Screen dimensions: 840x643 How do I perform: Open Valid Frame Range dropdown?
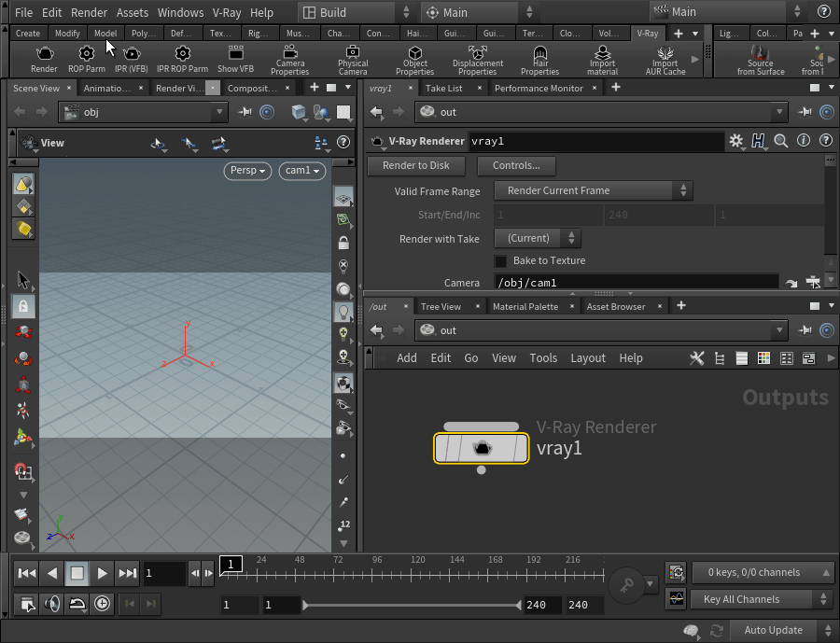click(x=594, y=190)
